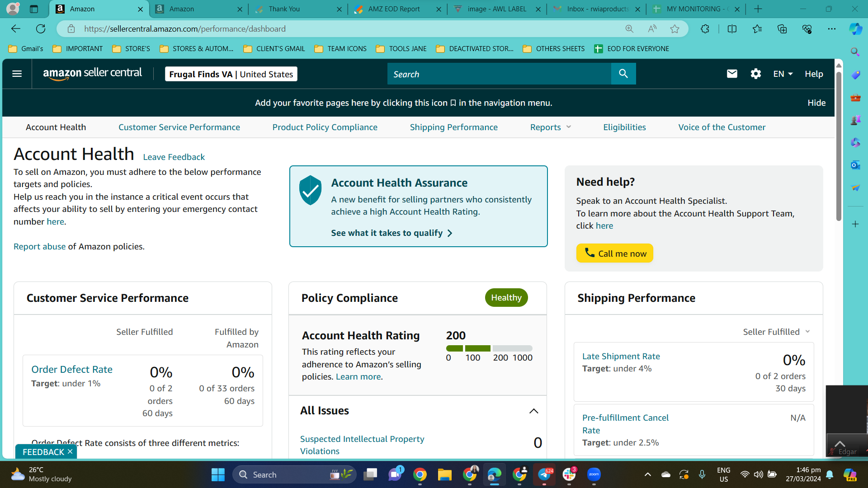Show hidden system tray icons
Image resolution: width=868 pixels, height=488 pixels.
tap(648, 474)
